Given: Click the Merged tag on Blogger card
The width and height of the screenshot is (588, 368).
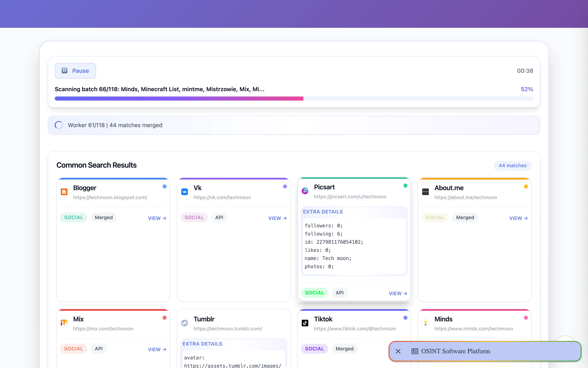Looking at the screenshot, I should tap(104, 217).
